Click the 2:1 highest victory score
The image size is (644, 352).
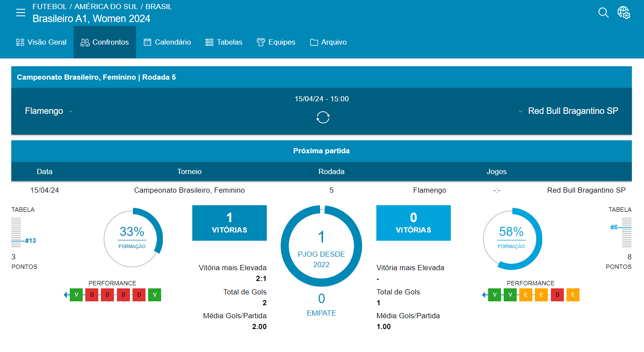(261, 278)
